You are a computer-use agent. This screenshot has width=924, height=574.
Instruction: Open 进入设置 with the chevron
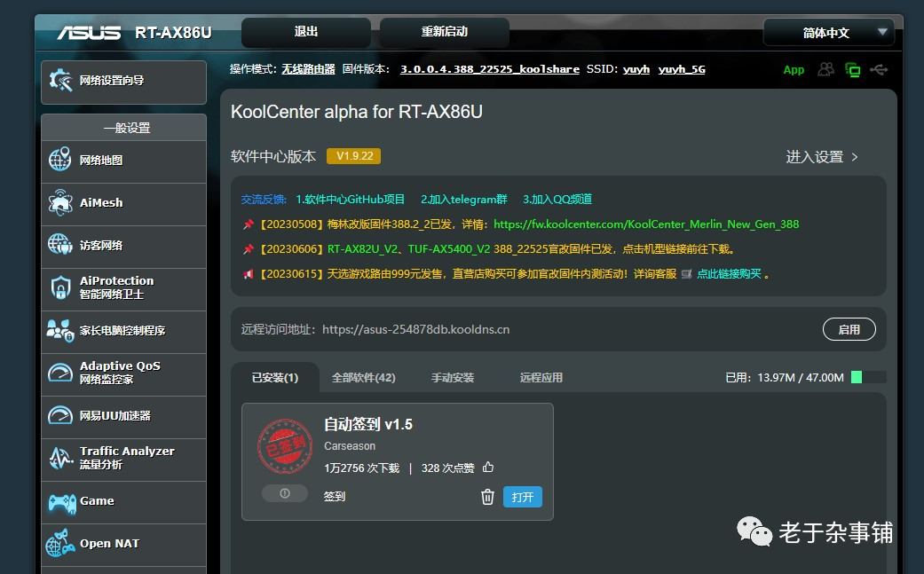pyautogui.click(x=822, y=157)
